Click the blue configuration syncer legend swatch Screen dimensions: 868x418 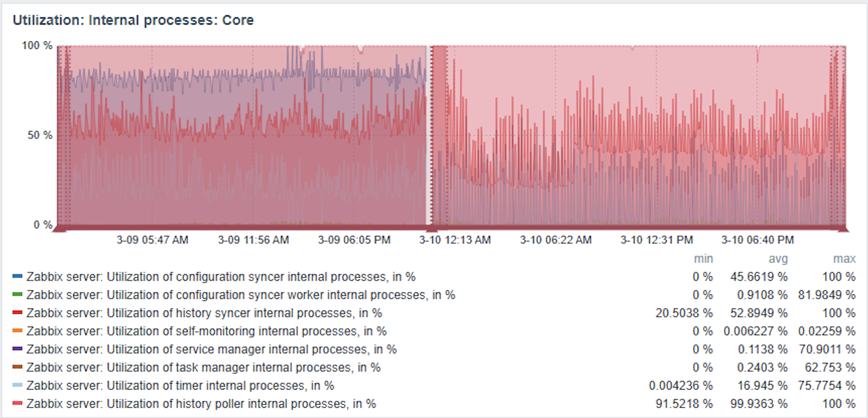[x=17, y=276]
